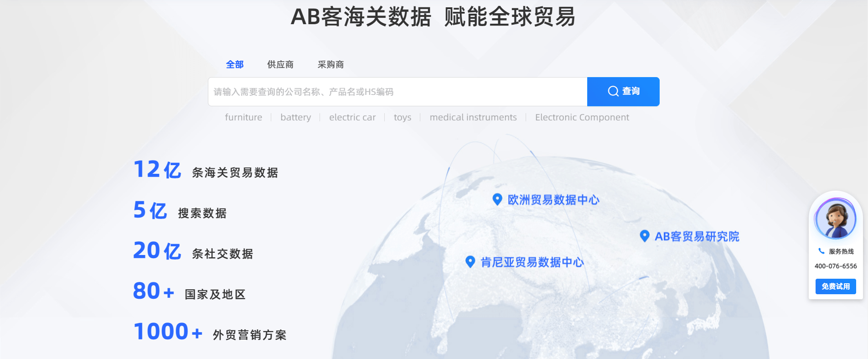Click the phone icon beside 服务热线
868x359 pixels.
click(821, 251)
